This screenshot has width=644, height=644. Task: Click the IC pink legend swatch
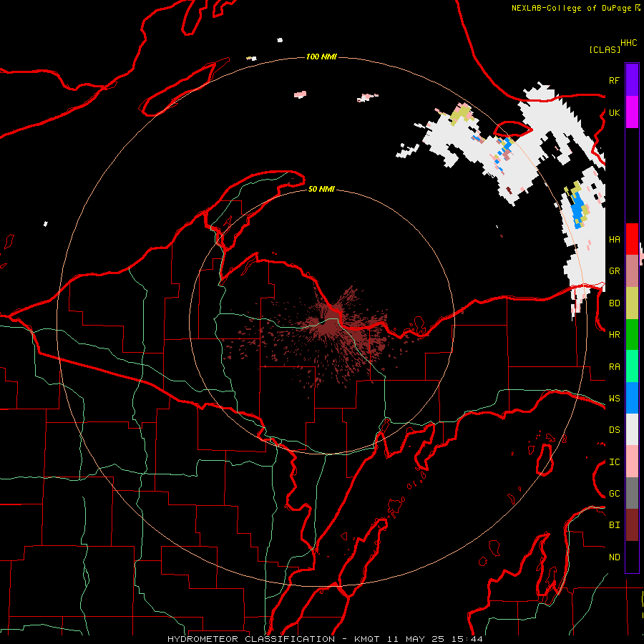pos(632,462)
